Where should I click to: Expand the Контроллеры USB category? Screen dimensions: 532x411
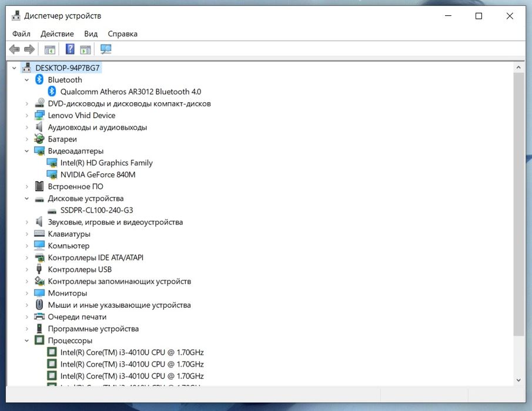(27, 269)
